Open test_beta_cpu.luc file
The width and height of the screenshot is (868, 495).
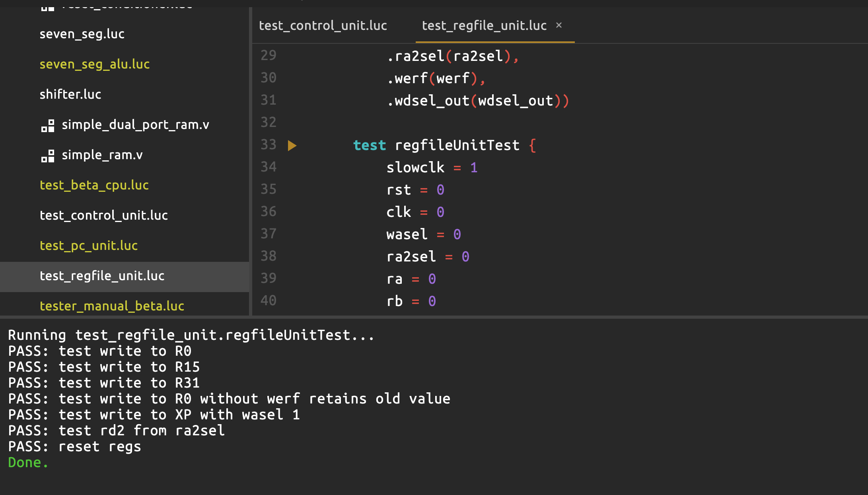tap(94, 185)
